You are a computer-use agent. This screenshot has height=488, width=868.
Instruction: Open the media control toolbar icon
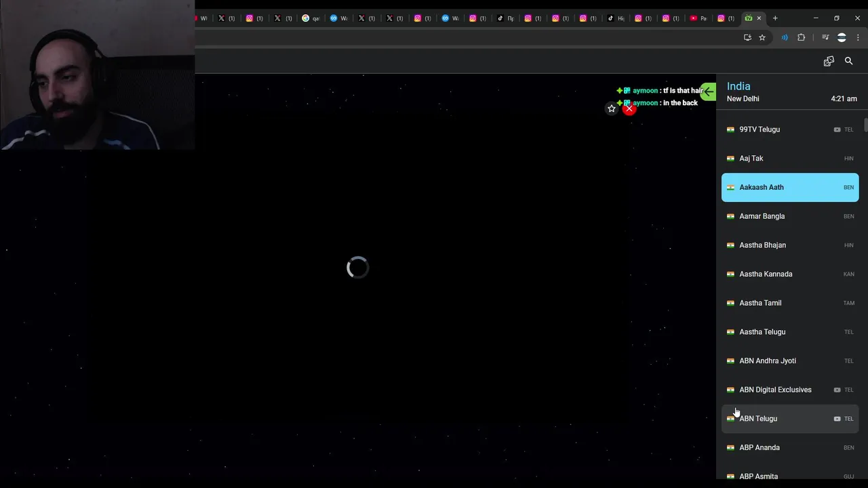pos(825,37)
